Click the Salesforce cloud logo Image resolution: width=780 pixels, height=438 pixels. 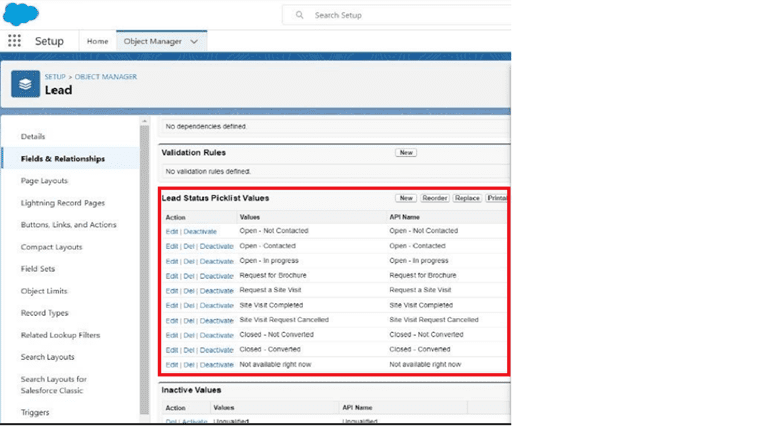[x=21, y=14]
